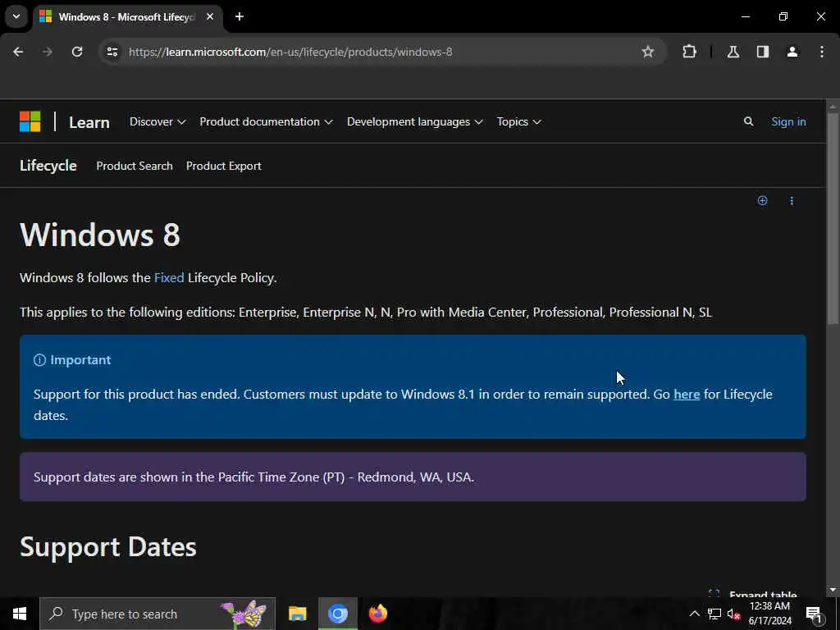Open the site search magnifier
This screenshot has width=840, height=630.
point(748,121)
